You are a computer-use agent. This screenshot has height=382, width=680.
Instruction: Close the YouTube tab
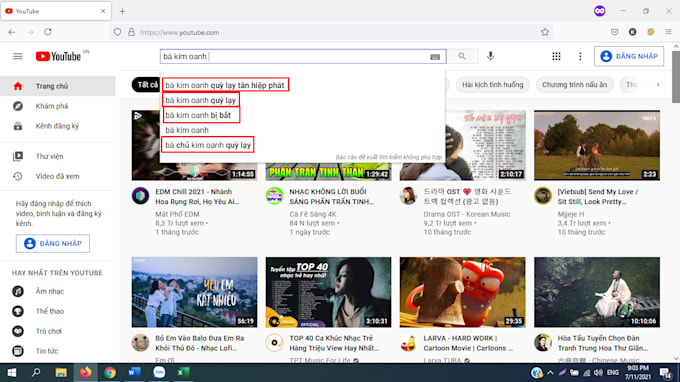[103, 11]
